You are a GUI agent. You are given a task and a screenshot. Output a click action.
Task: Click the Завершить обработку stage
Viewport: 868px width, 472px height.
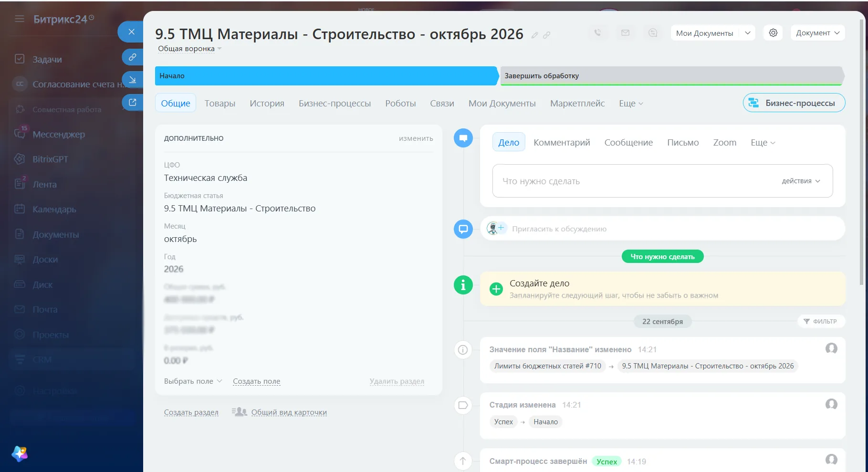click(x=672, y=76)
